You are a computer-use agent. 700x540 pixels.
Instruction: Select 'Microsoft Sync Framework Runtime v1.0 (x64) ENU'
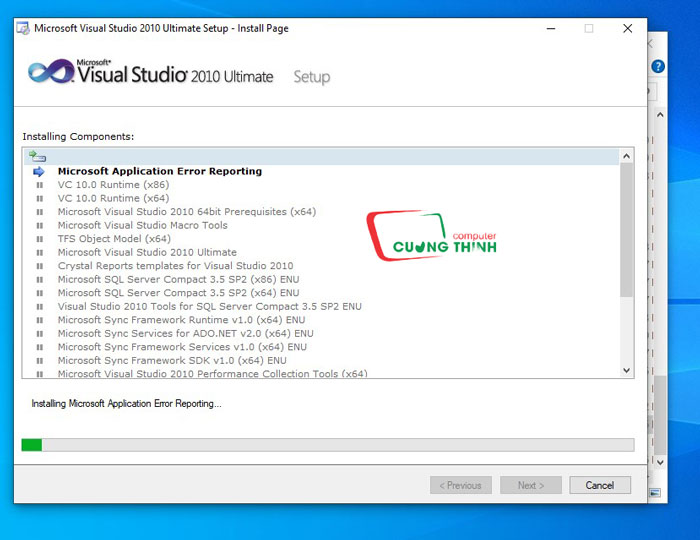(x=181, y=320)
